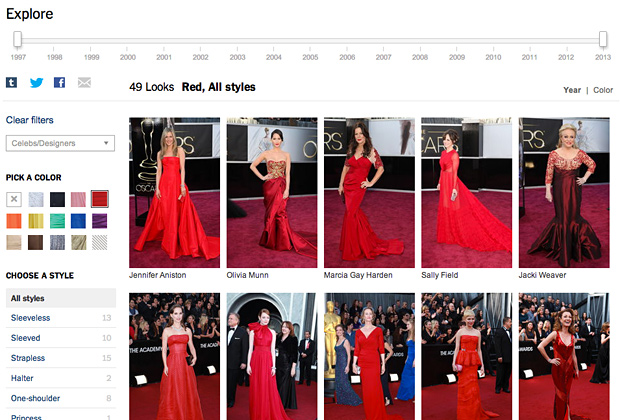Viewport: 620px width, 420px height.
Task: Click the 49 Looks count text
Action: coord(151,87)
